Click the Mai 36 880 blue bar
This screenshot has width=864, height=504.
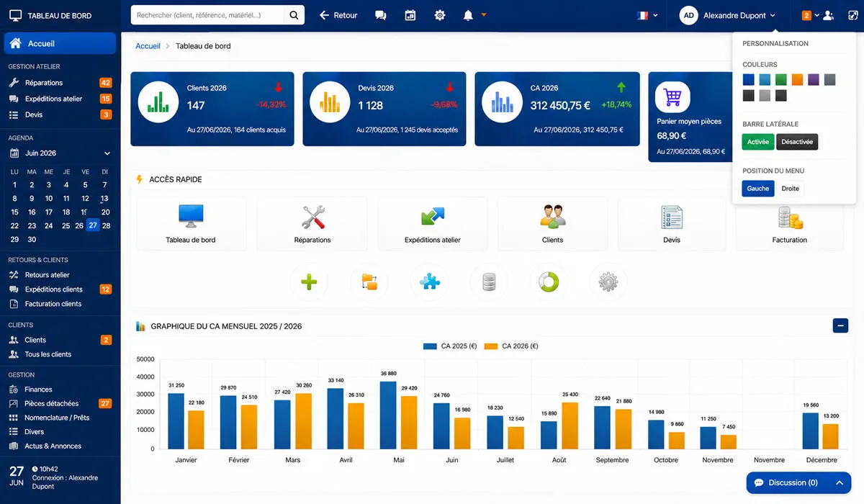coord(389,415)
